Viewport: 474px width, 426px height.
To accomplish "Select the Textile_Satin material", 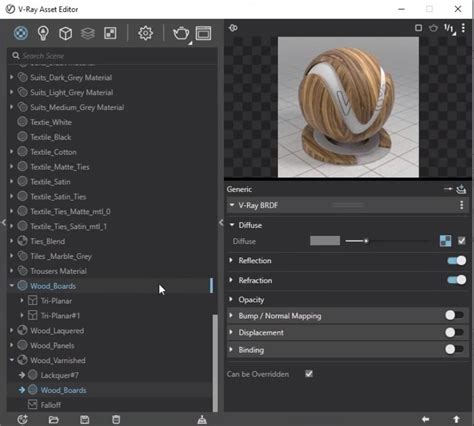I will click(50, 182).
